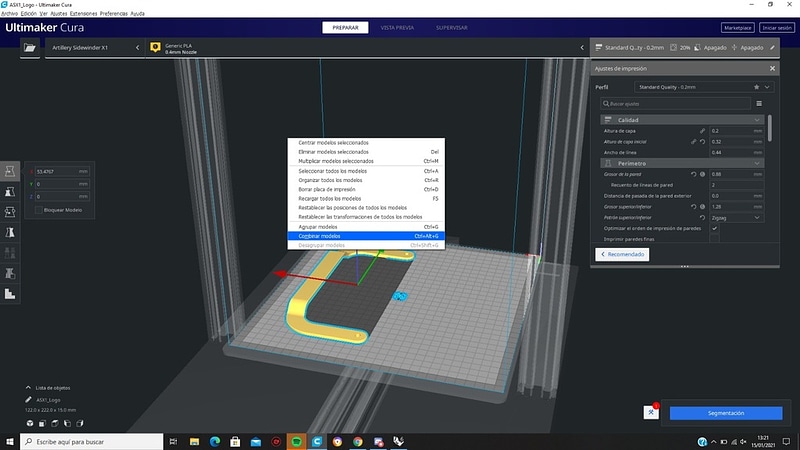This screenshot has width=800, height=450.
Task: Choose Organizar todos los modelos
Action: coord(366,180)
